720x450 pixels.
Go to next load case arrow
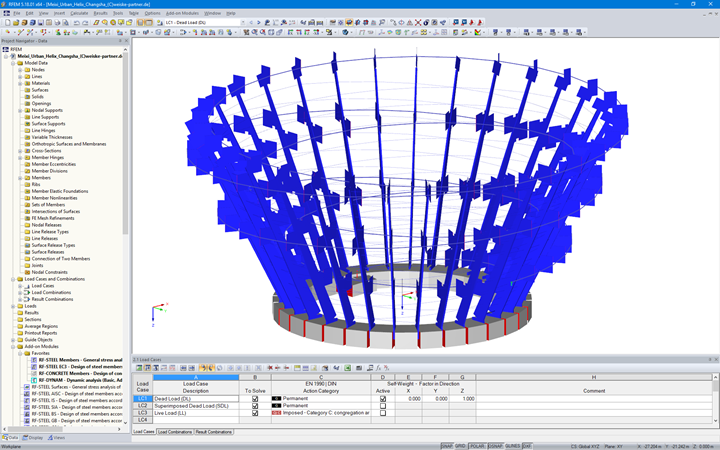pyautogui.click(x=259, y=22)
